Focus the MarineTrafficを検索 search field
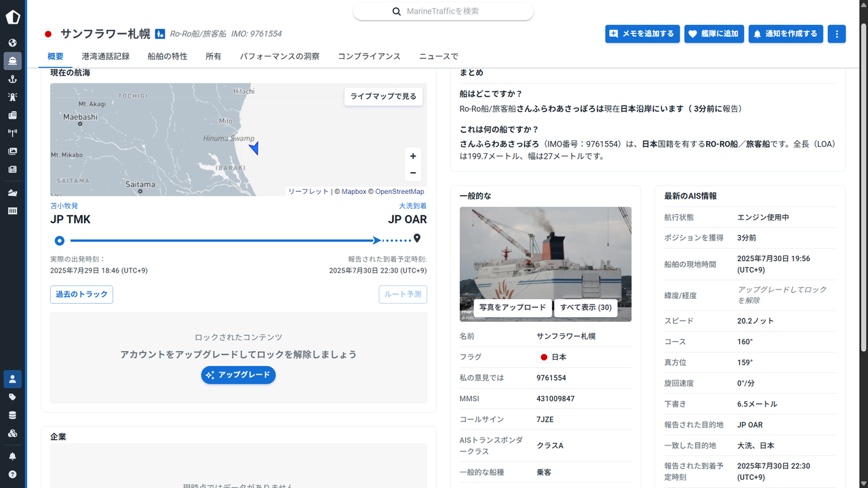868x488 pixels. point(443,12)
